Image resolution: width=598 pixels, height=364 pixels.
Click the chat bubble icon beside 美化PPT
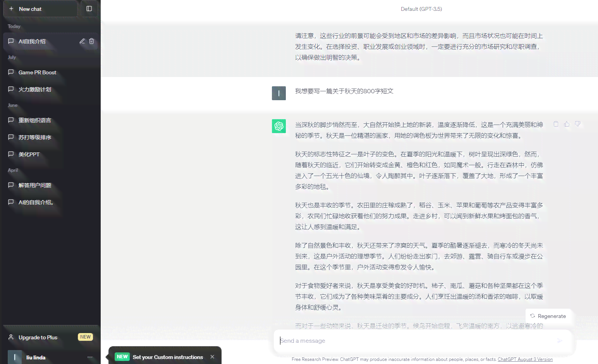point(11,154)
